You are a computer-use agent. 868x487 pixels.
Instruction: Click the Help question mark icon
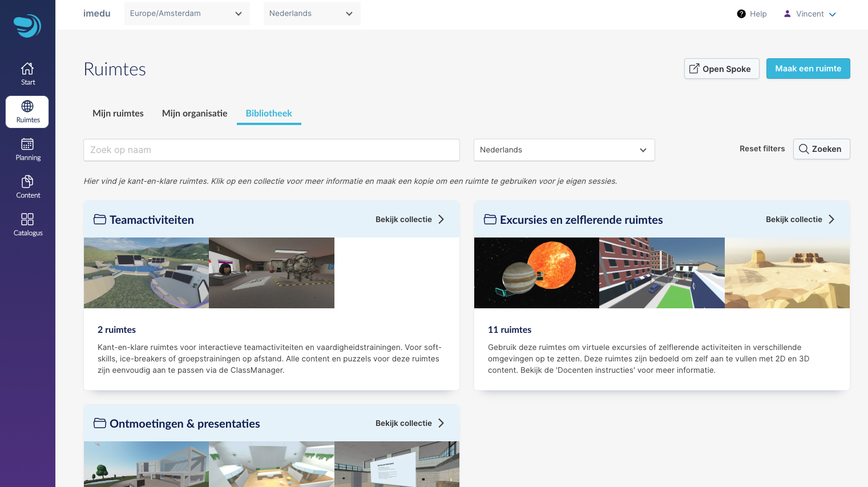click(741, 14)
